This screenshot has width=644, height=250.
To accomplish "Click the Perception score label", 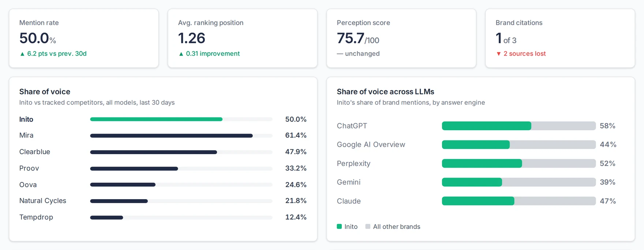I will [363, 23].
